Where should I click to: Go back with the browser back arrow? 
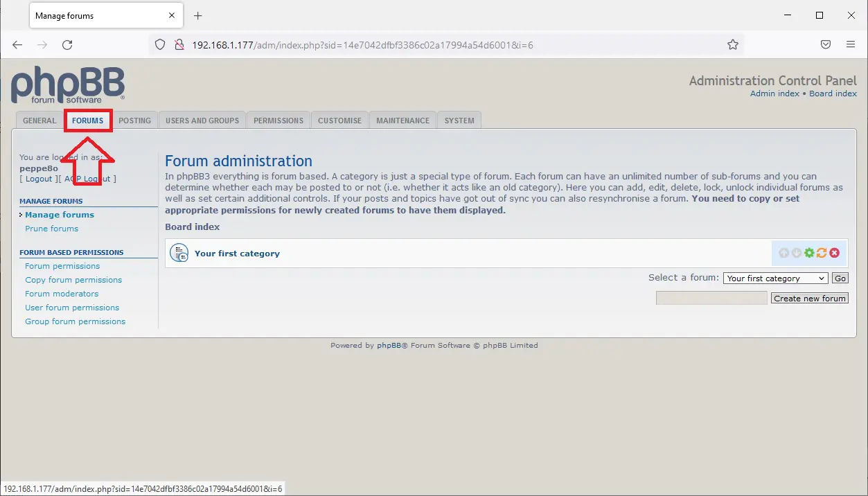tap(17, 44)
